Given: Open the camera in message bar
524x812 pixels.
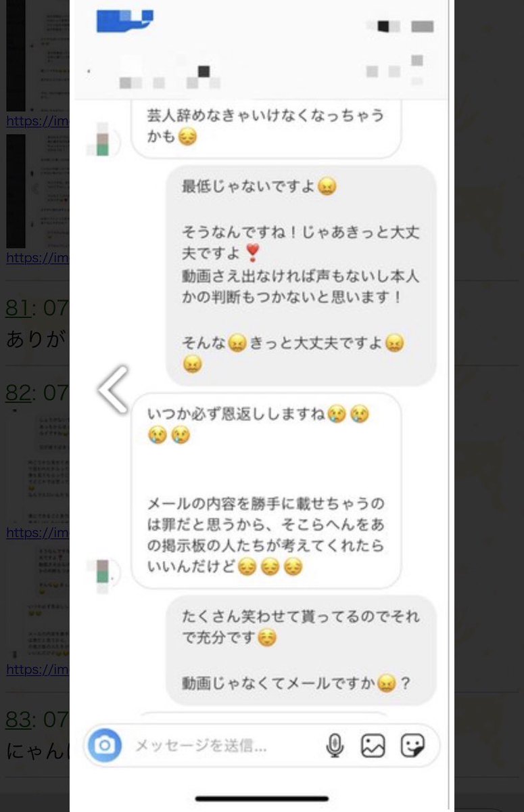Looking at the screenshot, I should coord(104,746).
